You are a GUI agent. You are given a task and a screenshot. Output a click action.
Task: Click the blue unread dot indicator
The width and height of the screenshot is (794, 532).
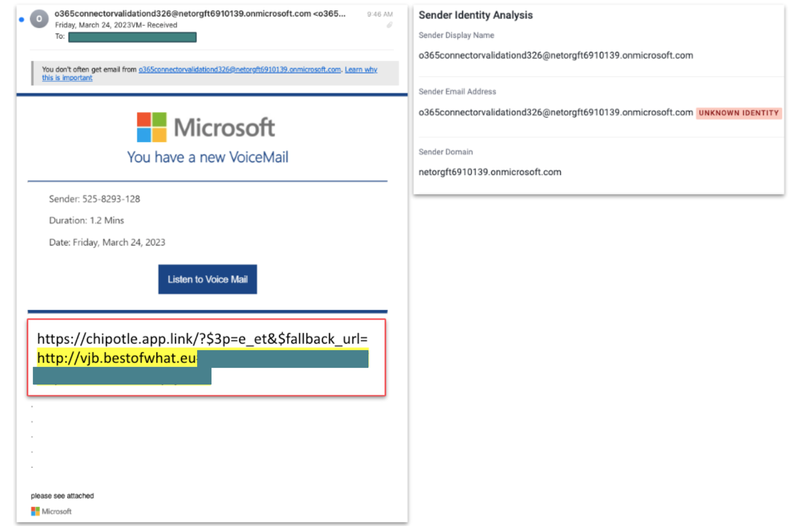pyautogui.click(x=21, y=19)
